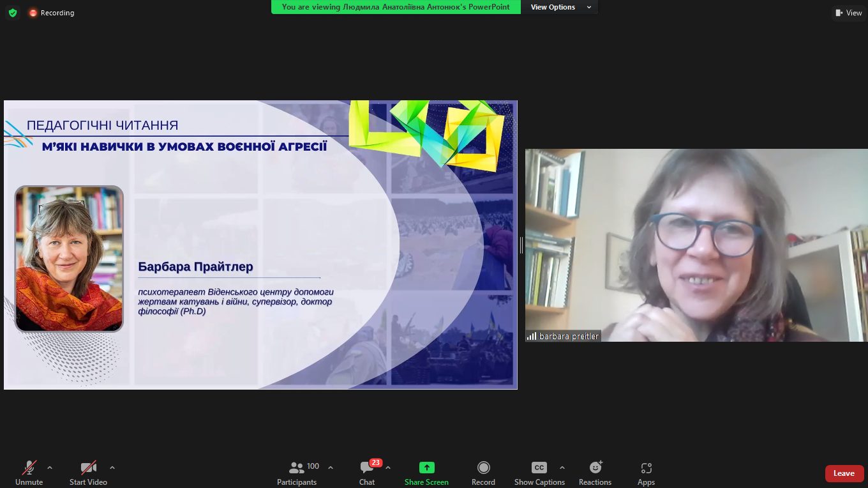The height and width of the screenshot is (488, 868).
Task: Click the Record button
Action: coord(483,473)
